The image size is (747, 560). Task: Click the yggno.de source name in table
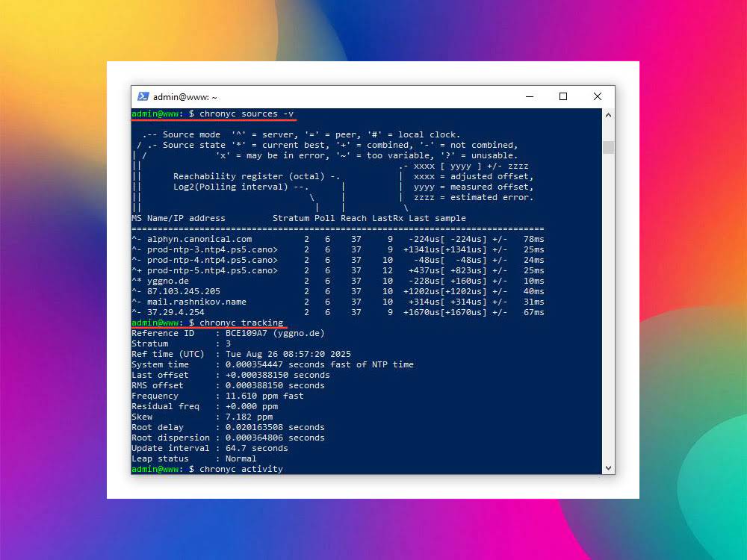click(167, 281)
